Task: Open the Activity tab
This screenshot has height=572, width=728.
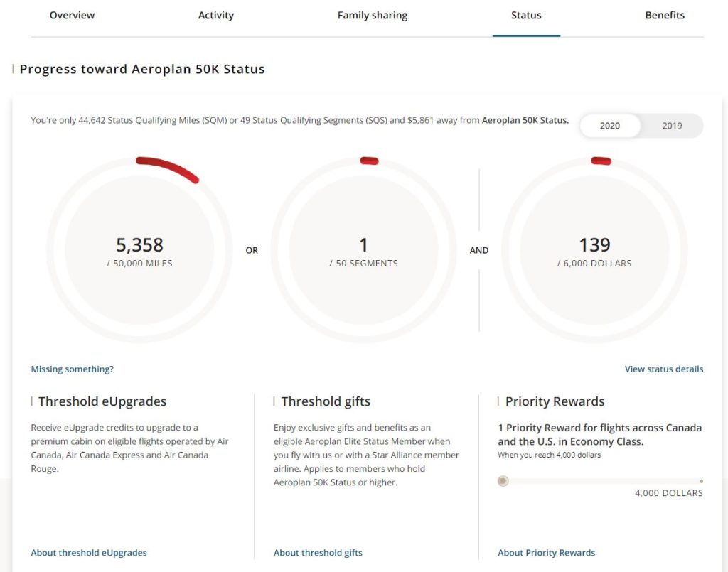Action: point(216,15)
